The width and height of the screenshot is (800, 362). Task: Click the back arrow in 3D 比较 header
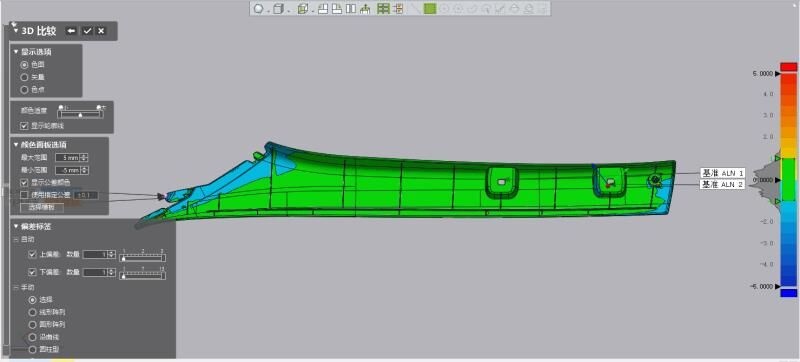click(71, 31)
